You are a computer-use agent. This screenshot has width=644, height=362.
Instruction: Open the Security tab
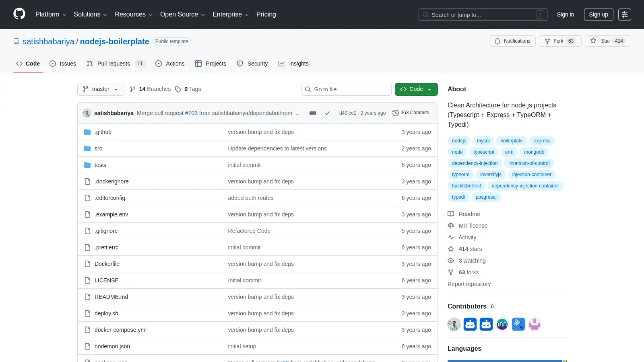[x=252, y=64]
